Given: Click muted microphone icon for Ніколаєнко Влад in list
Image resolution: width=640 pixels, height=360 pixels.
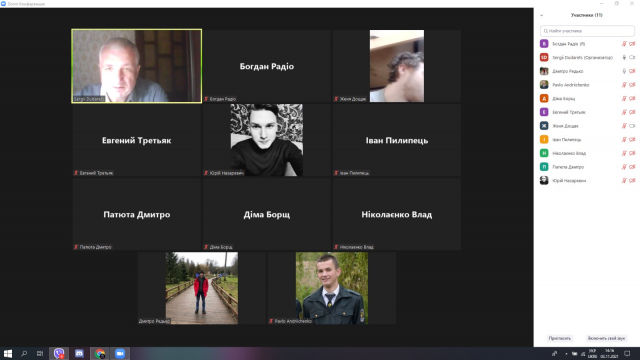Looking at the screenshot, I should point(624,153).
